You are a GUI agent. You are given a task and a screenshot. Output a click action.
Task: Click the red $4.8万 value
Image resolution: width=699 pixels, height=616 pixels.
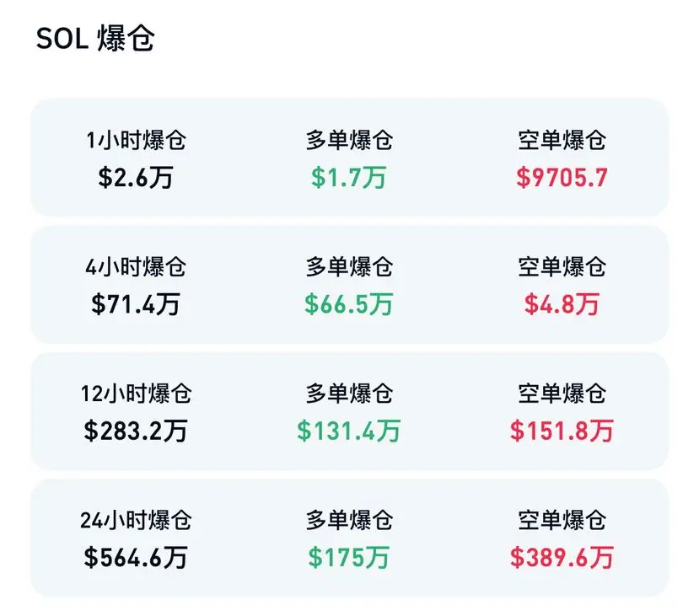[562, 303]
